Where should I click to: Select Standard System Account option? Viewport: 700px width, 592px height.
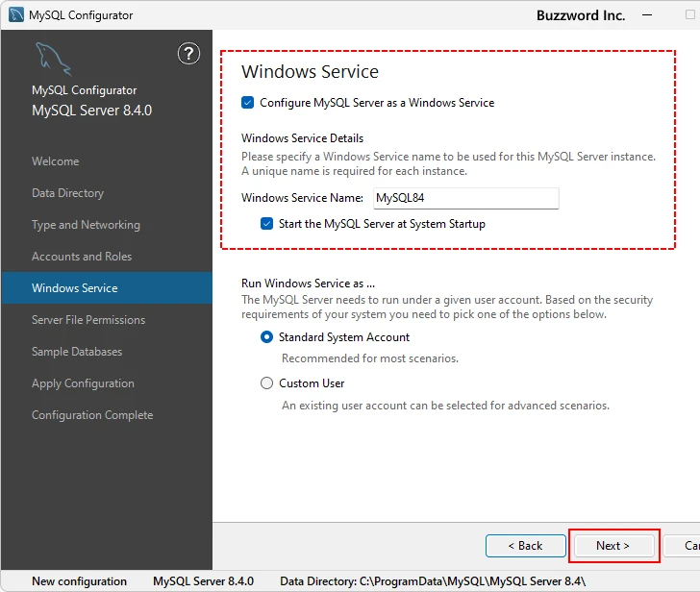click(x=266, y=336)
